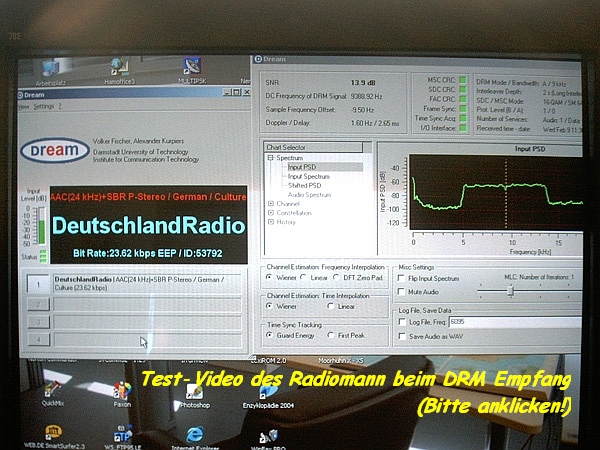Viewport: 600px width, 450px height.
Task: Enable Log File checkbox
Action: coord(402,322)
